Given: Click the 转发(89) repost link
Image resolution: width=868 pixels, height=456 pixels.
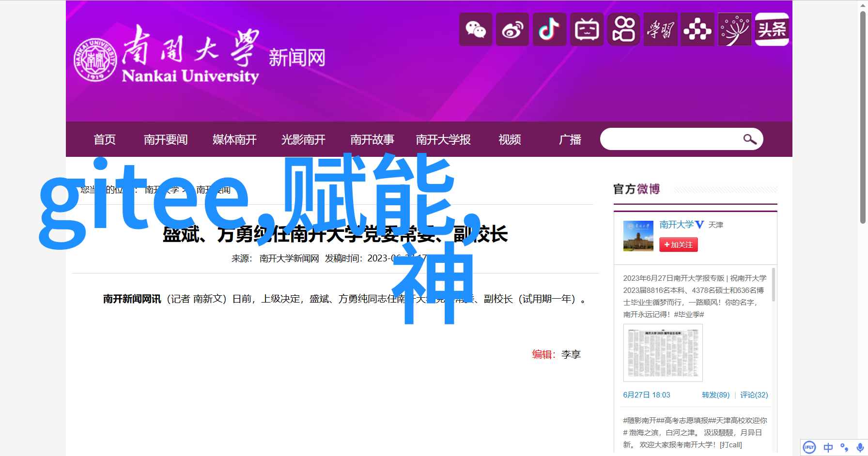Looking at the screenshot, I should 715,395.
